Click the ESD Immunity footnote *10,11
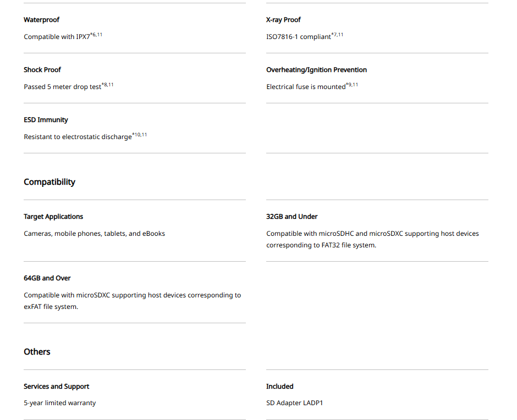 click(140, 135)
